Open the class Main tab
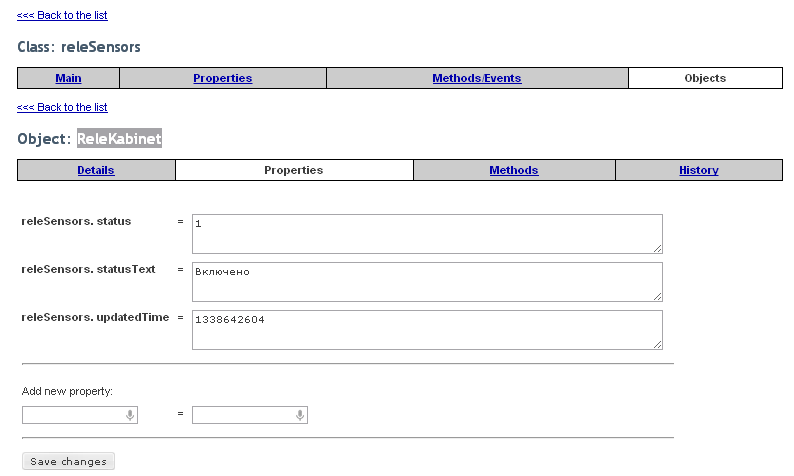Viewport: 794px width, 476px height. [x=68, y=78]
